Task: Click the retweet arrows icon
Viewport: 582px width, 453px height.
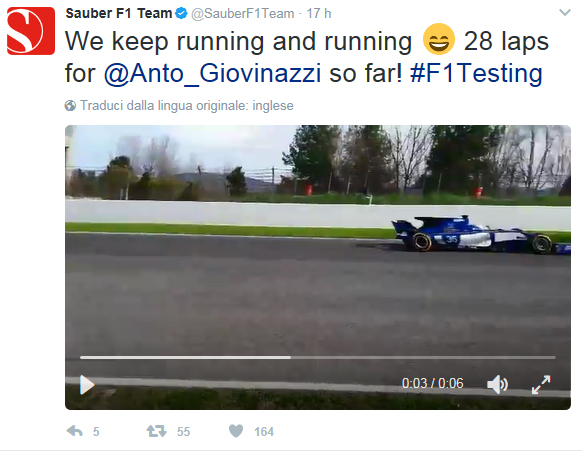Action: pos(157,431)
